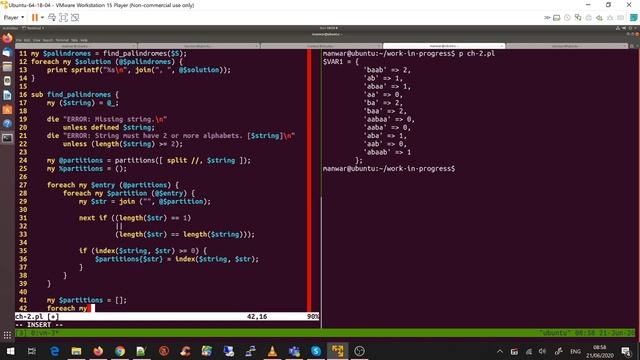Click the volume icon in the Windows tray
Screen dimensions: 640x360
click(x=542, y=351)
